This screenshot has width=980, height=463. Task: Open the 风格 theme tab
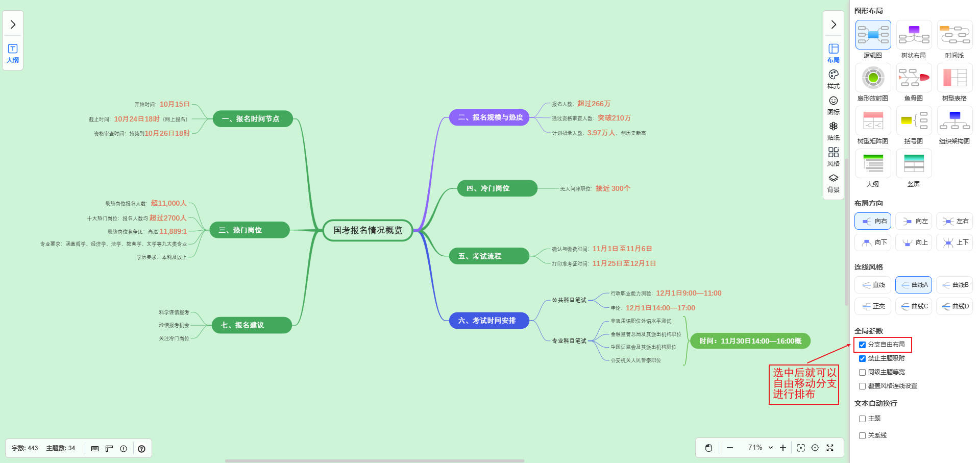click(x=833, y=157)
